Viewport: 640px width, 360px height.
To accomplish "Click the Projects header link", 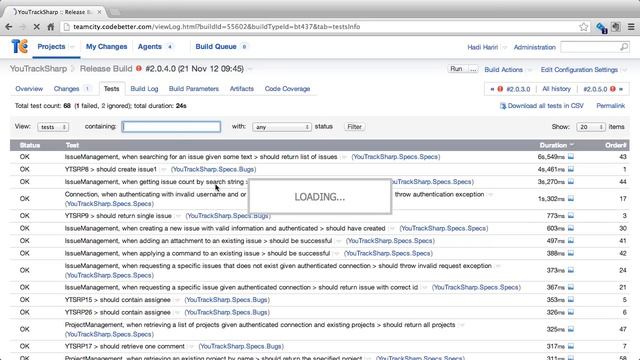I will point(51,47).
